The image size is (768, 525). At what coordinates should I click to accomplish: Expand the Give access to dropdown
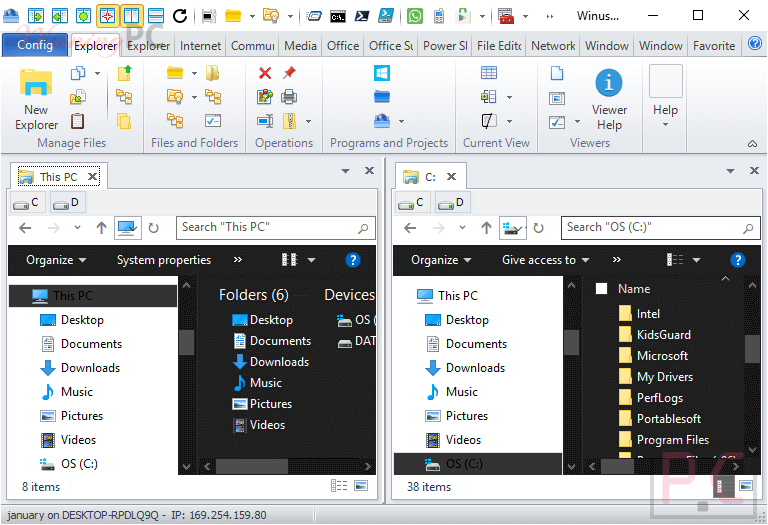[545, 260]
